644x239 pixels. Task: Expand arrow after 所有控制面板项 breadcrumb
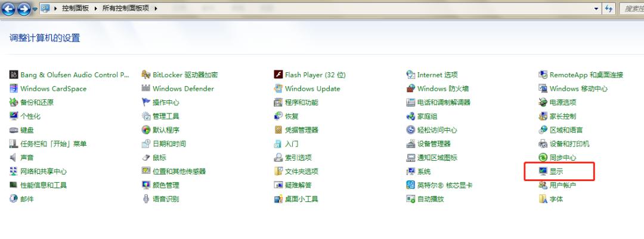(x=156, y=8)
